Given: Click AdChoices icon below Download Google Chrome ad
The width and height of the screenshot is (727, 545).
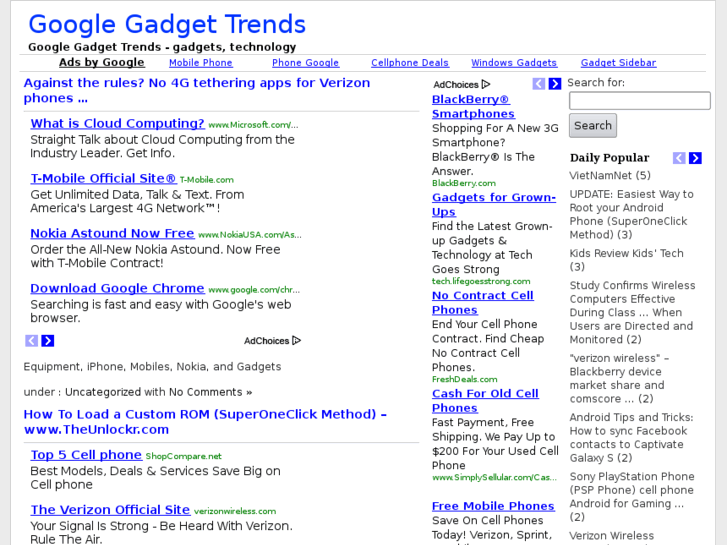Looking at the screenshot, I should click(x=296, y=341).
